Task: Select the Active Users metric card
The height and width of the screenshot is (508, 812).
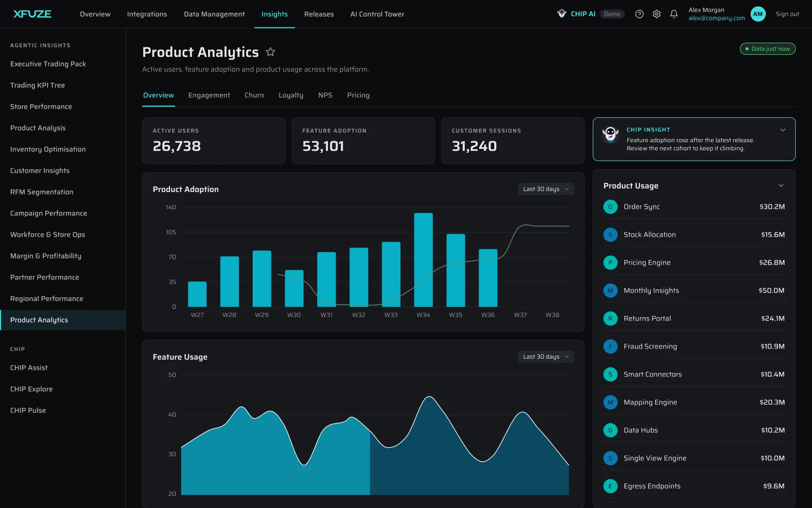Action: coord(214,141)
